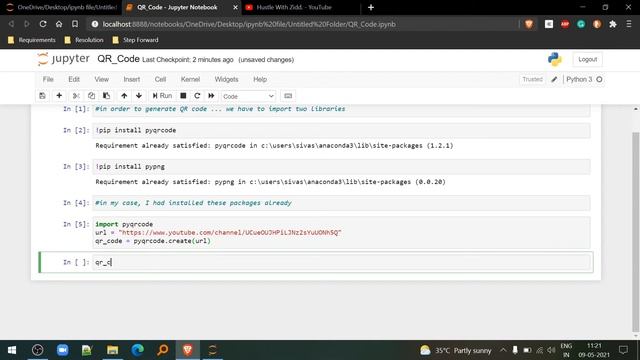The image size is (640, 360).
Task: Open Microsoft Edge from the taskbar
Action: point(138,350)
